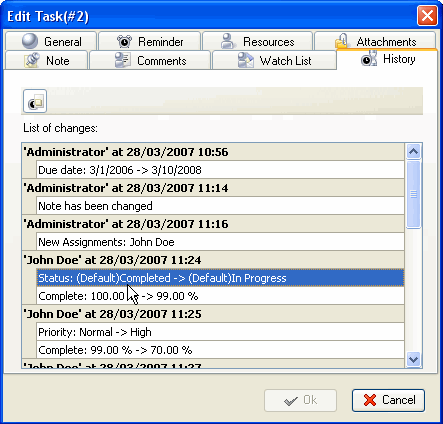The height and width of the screenshot is (424, 443).
Task: Select 'Priority: Normal -> High' entry
Action: [x=220, y=332]
